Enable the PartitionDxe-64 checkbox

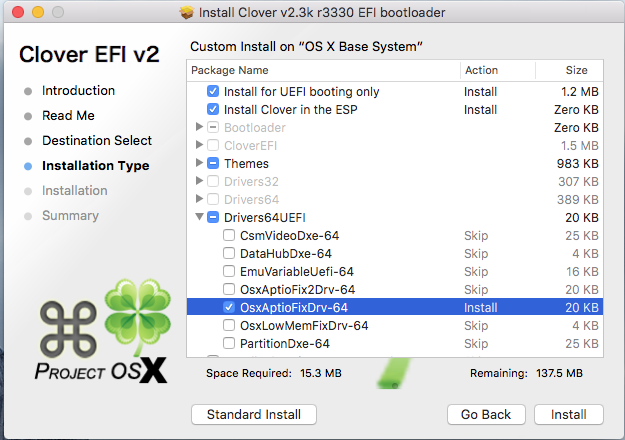(229, 343)
